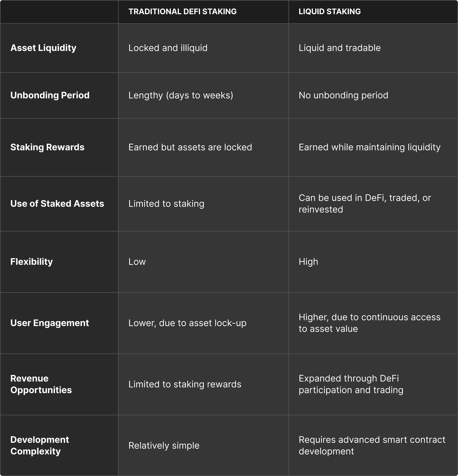Select the Asset Liquidity row label
Image resolution: width=458 pixels, height=476 pixels.
tap(43, 48)
